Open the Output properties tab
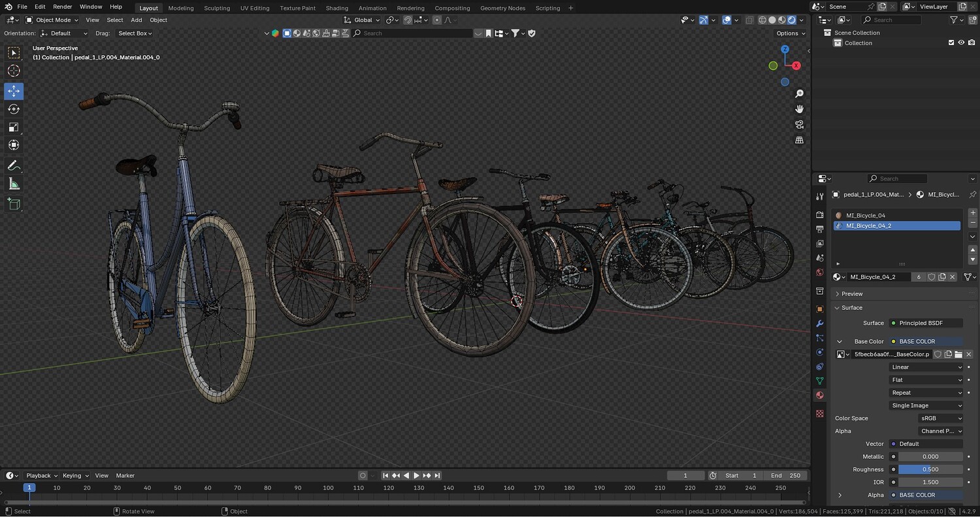980x517 pixels. pyautogui.click(x=820, y=229)
